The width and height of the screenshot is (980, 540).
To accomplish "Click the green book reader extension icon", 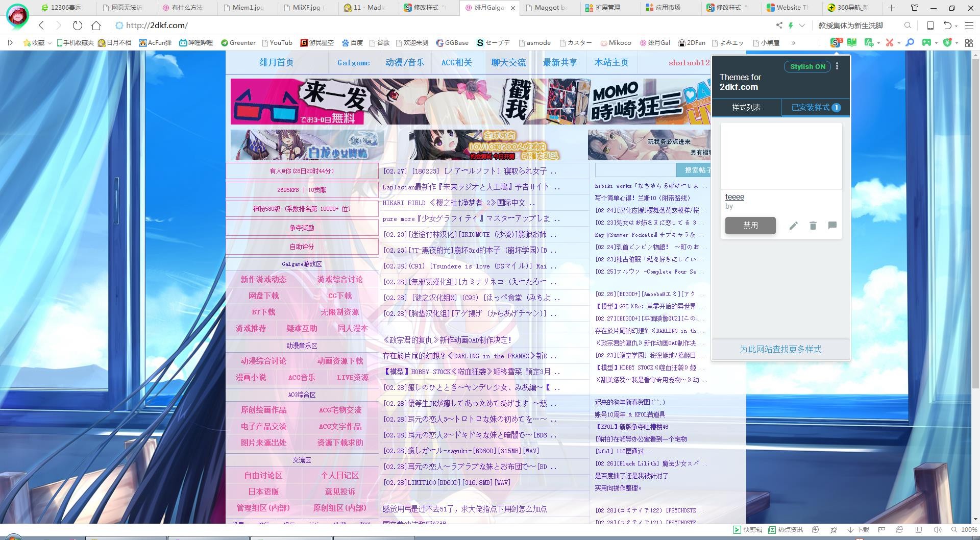I will tap(851, 43).
